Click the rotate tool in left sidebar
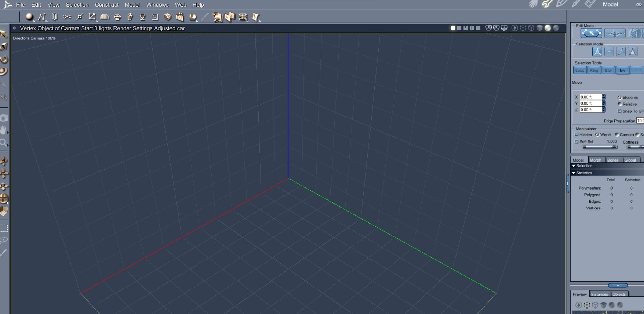The width and height of the screenshot is (644, 314). point(4,59)
